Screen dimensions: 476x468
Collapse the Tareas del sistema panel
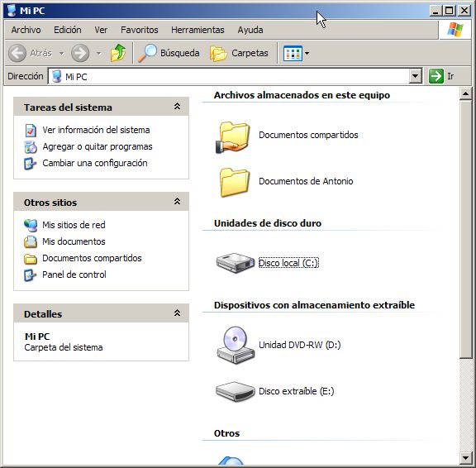pyautogui.click(x=178, y=107)
